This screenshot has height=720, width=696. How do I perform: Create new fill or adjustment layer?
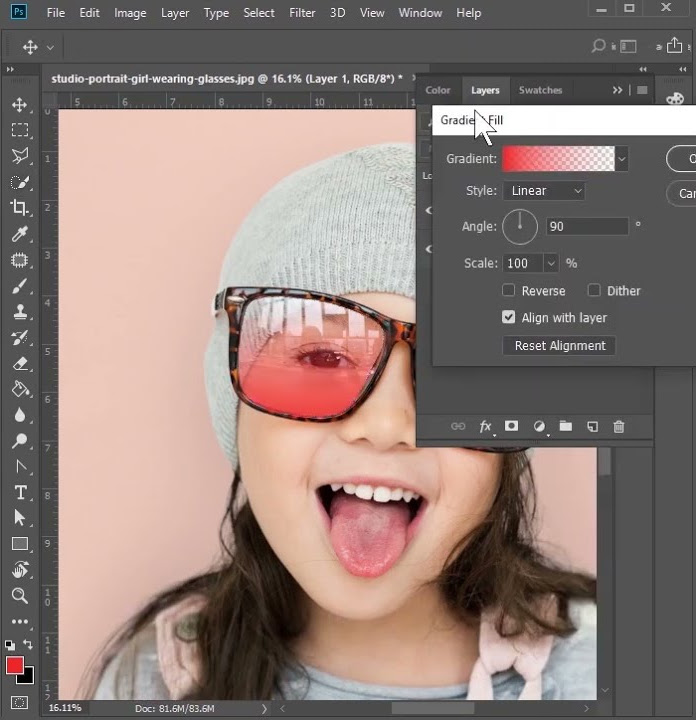pos(539,427)
